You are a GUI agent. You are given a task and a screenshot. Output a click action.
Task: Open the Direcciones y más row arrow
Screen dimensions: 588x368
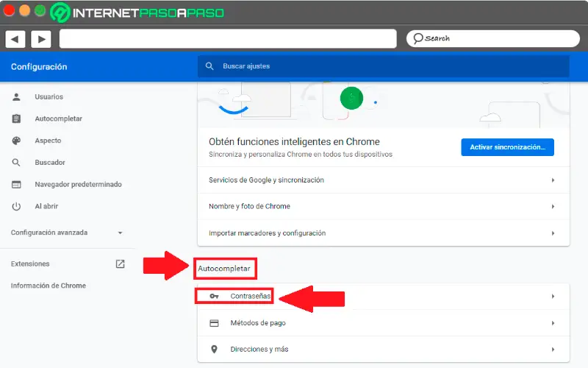[553, 349]
